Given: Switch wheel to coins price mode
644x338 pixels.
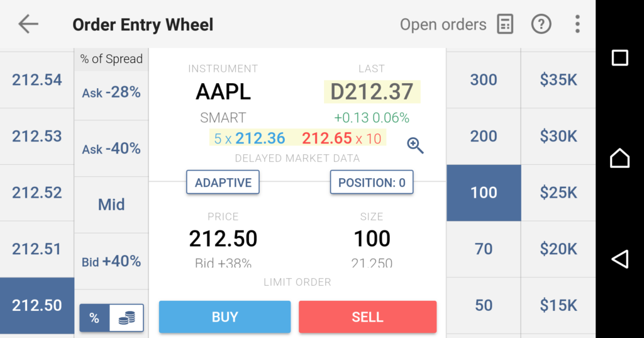Looking at the screenshot, I should pos(126,318).
